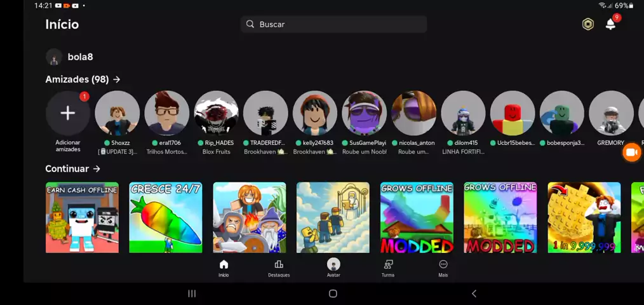Open friend eral1706 avatar
Image resolution: width=644 pixels, height=305 pixels.
tap(167, 113)
